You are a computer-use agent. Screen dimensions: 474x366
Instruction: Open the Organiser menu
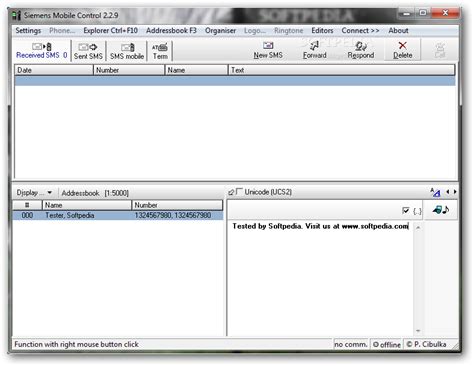click(x=220, y=31)
